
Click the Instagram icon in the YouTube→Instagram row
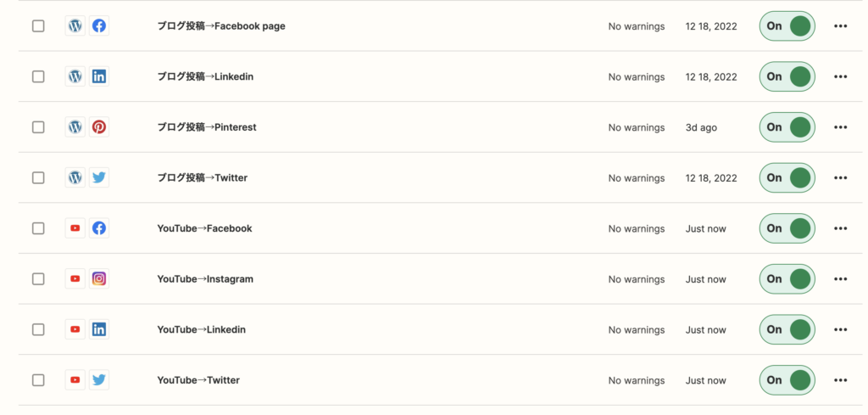click(99, 278)
